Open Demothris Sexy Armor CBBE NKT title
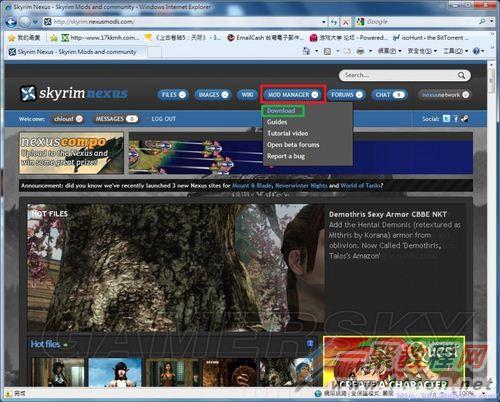500x402 pixels. [x=388, y=214]
